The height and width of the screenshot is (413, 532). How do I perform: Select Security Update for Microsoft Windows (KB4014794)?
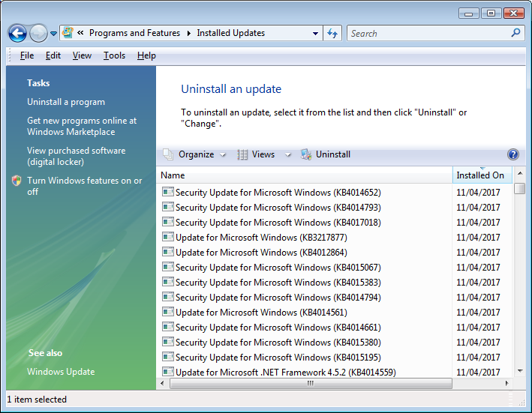coord(278,298)
